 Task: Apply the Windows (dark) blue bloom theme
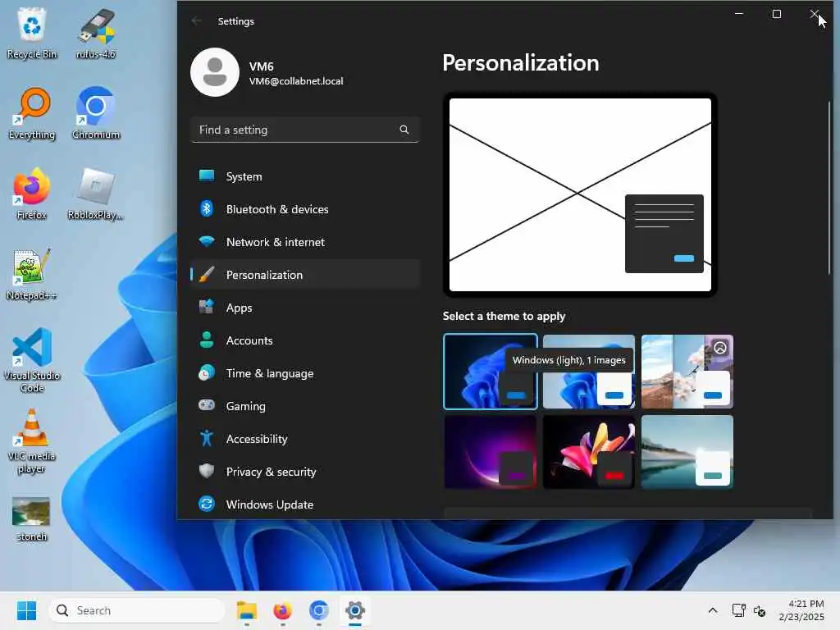[x=491, y=372]
